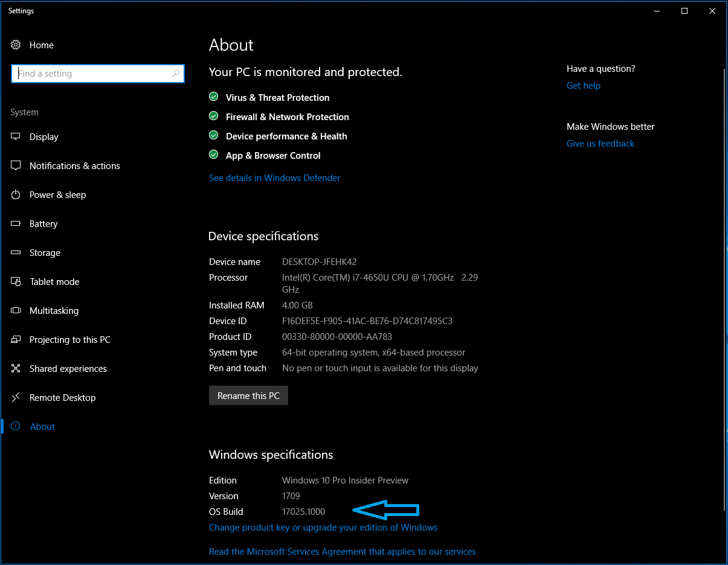Image resolution: width=728 pixels, height=565 pixels.
Task: Open Shared experiences settings
Action: [68, 369]
